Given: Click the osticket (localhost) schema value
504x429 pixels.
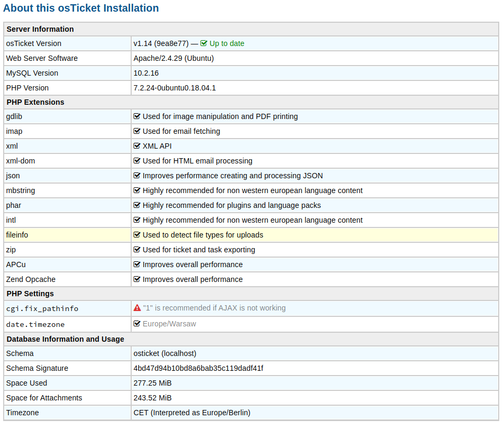Looking at the screenshot, I should tap(165, 353).
